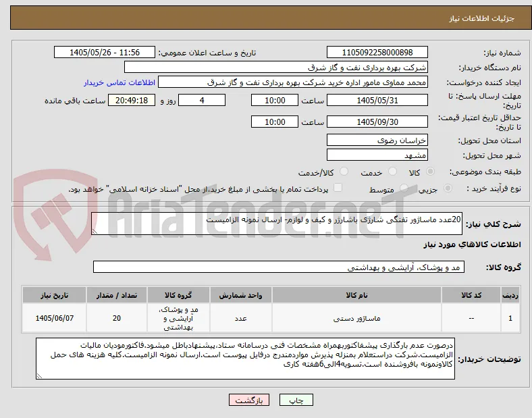Click the ماساژور دستی item name cell
Screen dimensions: 532x418
pyautogui.click(x=356, y=318)
